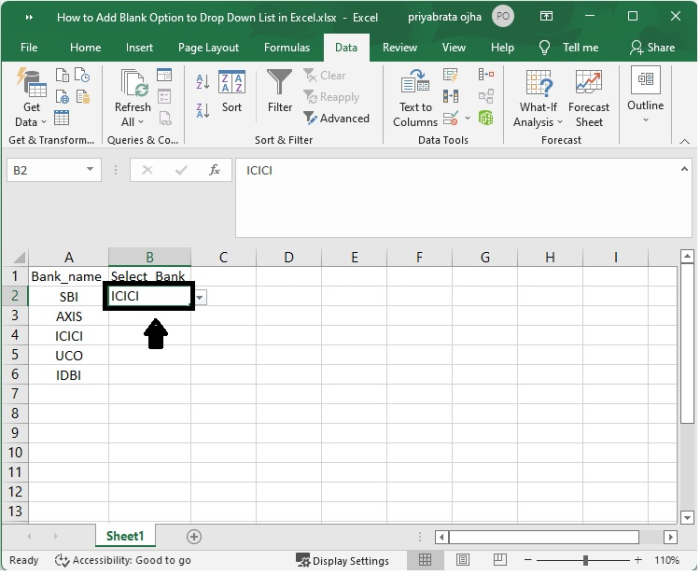The image size is (700, 575).
Task: Expand the Quick Access Toolbar chevrons
Action: [x=29, y=17]
